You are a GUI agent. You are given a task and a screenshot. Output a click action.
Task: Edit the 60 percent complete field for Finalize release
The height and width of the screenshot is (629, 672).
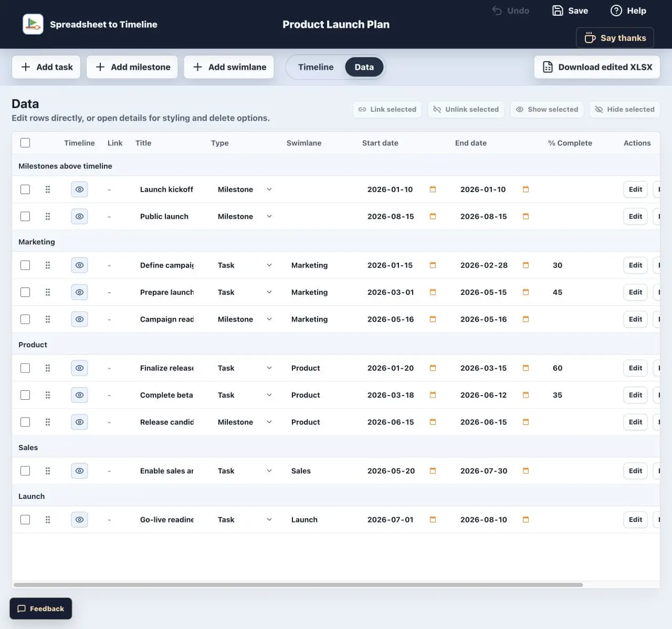[579, 368]
